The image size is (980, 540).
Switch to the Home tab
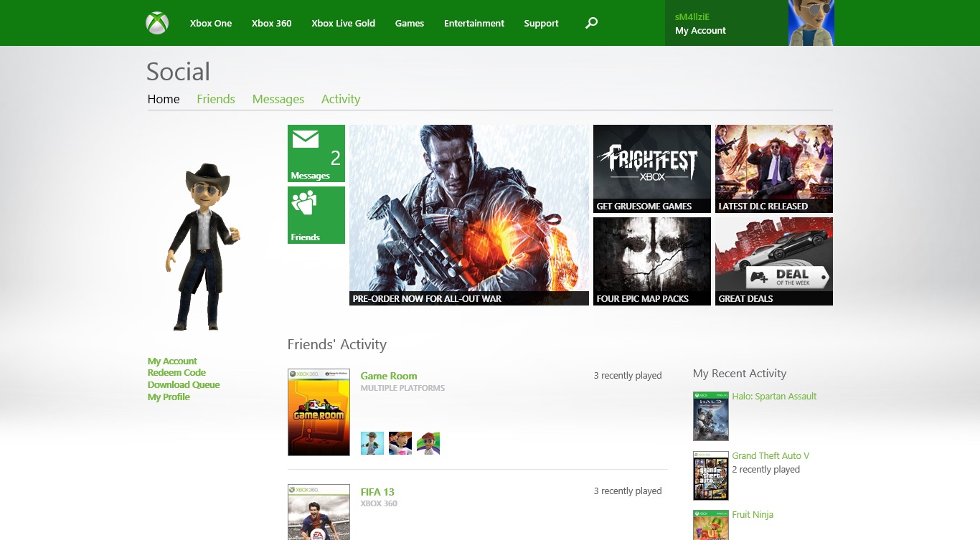coord(164,99)
